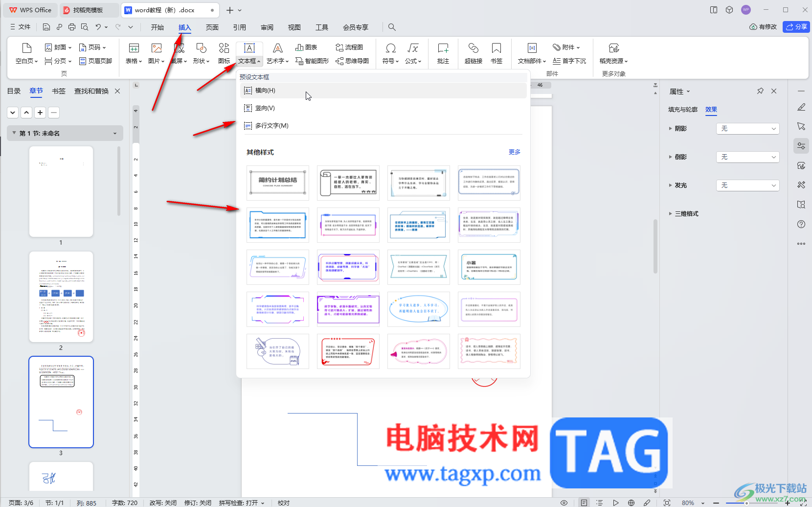Click the Has Changes button

[763, 27]
